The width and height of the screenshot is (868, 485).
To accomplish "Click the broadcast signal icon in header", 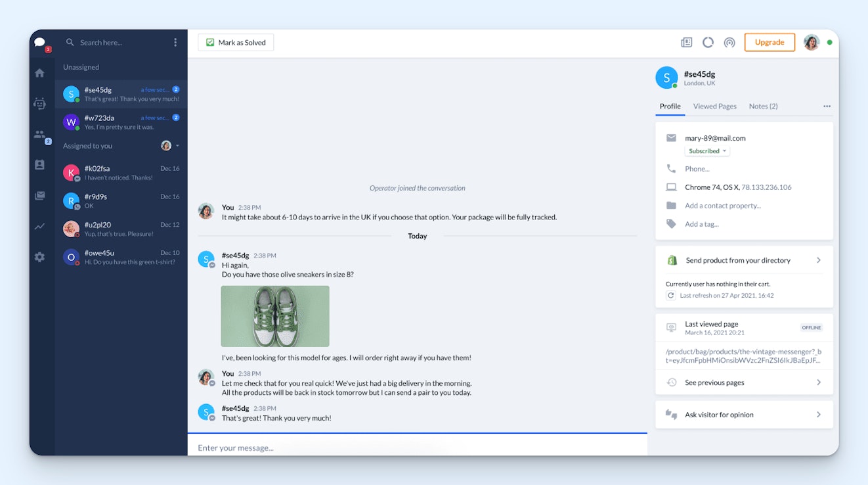I will tap(729, 43).
